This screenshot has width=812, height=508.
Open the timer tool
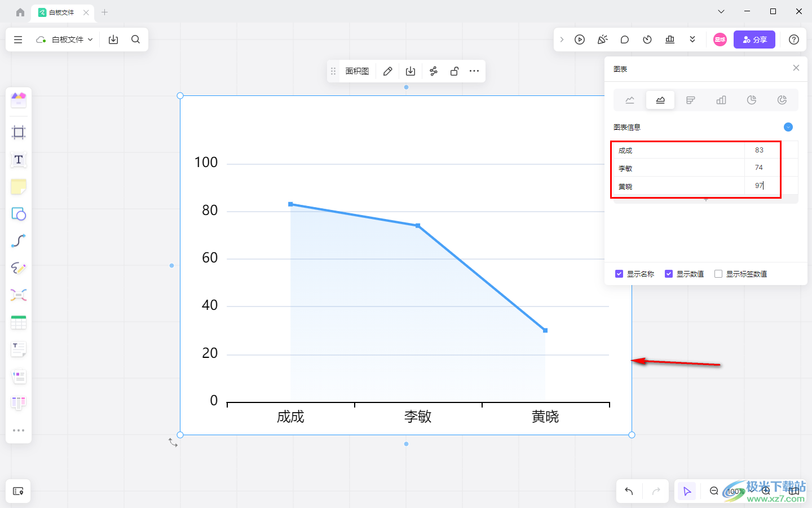[x=647, y=40]
